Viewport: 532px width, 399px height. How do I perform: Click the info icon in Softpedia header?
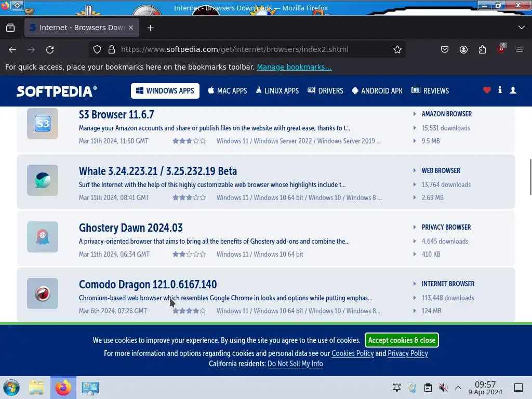coord(500,90)
